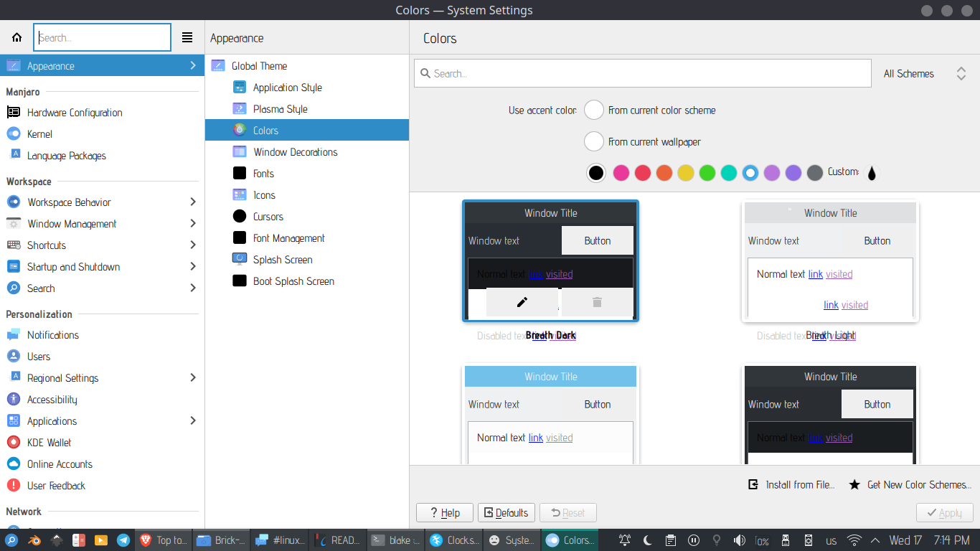Viewport: 980px width, 551px height.
Task: Click the home icon in the sidebar header
Action: point(17,37)
